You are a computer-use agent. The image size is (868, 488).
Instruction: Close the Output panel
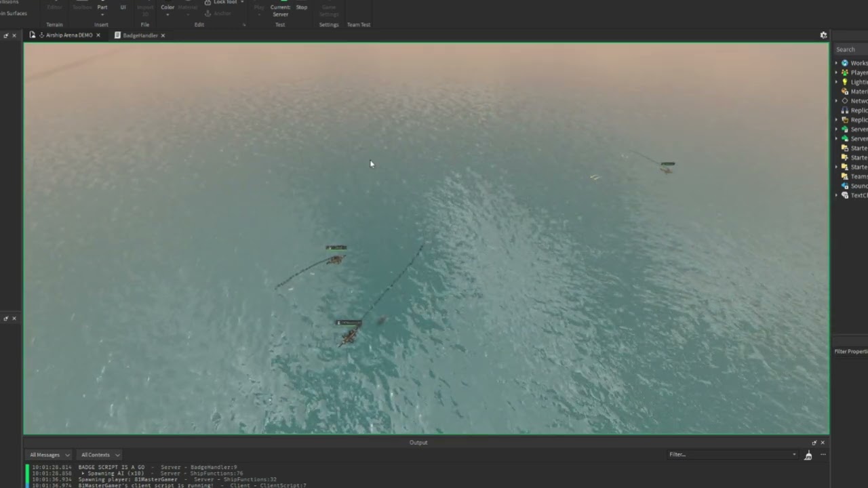point(823,443)
